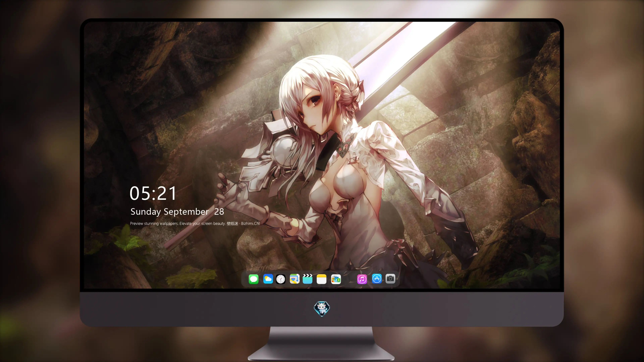Open the Videos clapperboard app
This screenshot has width=644, height=362.
[x=308, y=279]
